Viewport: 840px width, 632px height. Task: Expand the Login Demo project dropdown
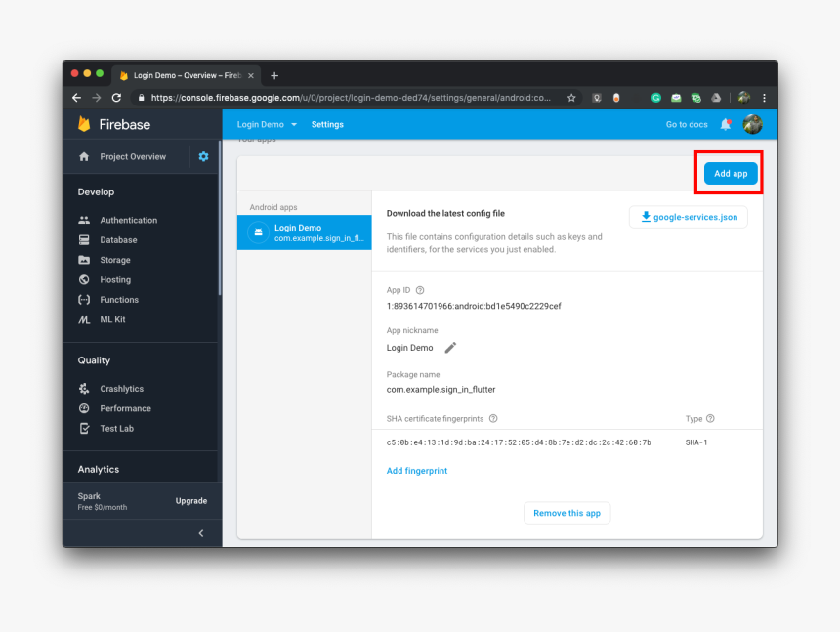267,124
